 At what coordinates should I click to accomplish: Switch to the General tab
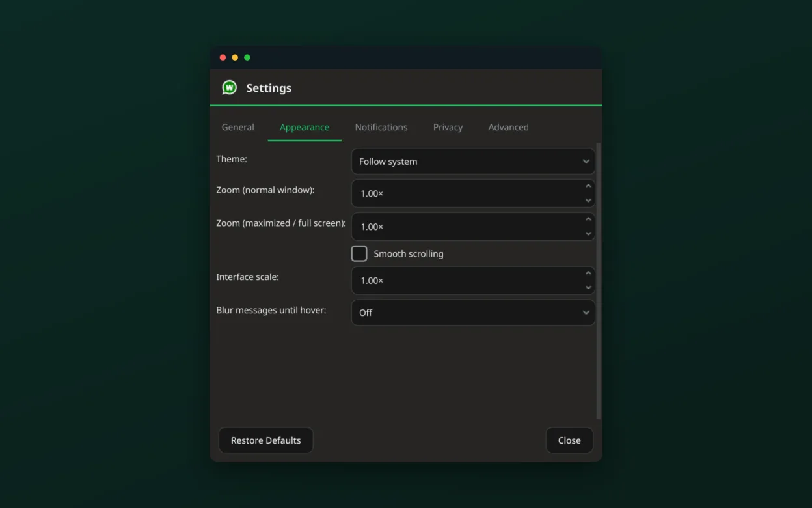pyautogui.click(x=237, y=127)
